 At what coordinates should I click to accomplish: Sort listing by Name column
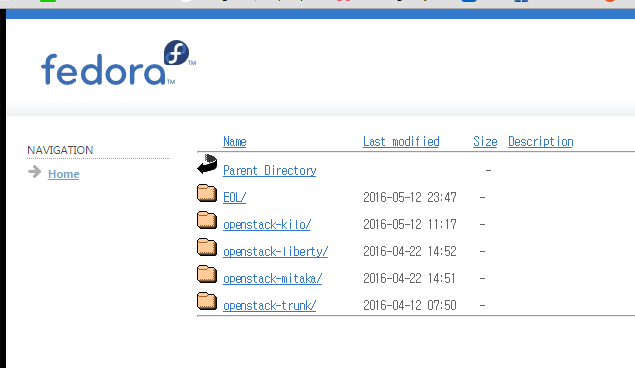(234, 142)
